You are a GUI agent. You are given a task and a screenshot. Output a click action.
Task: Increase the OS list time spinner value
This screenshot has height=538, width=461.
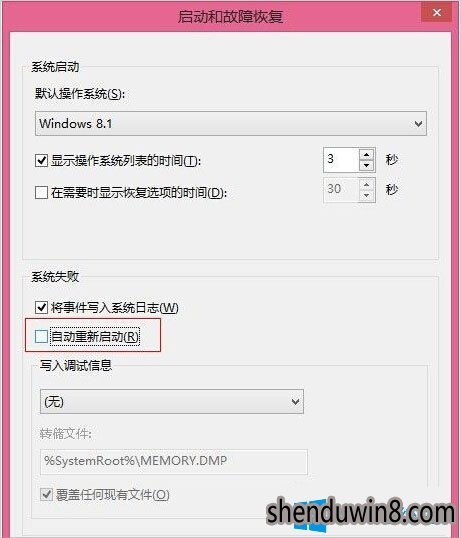(367, 154)
